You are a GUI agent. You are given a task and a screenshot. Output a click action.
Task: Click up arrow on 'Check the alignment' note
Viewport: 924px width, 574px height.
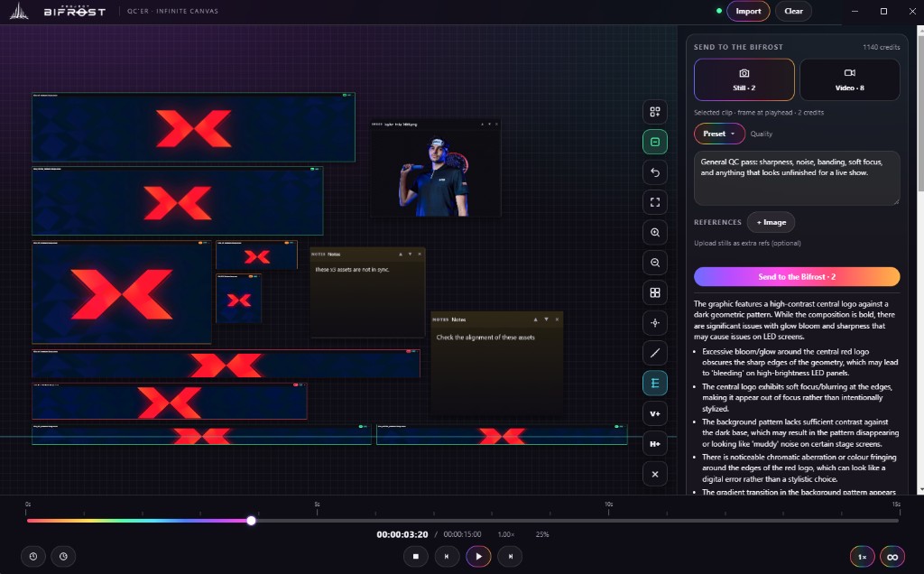536,319
